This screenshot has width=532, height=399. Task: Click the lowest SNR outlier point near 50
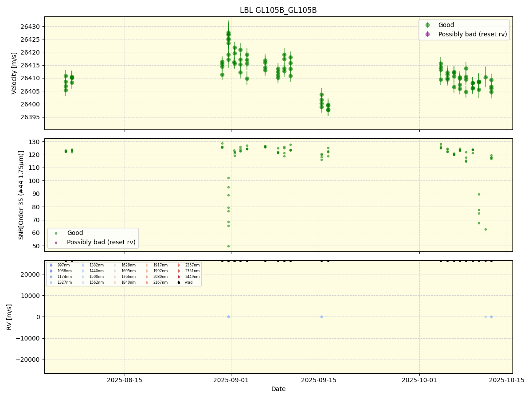tap(227, 245)
